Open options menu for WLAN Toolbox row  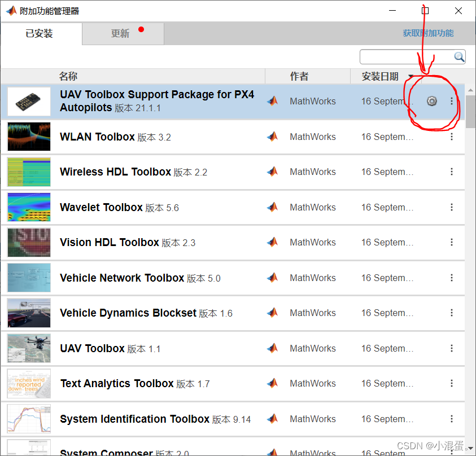(452, 137)
